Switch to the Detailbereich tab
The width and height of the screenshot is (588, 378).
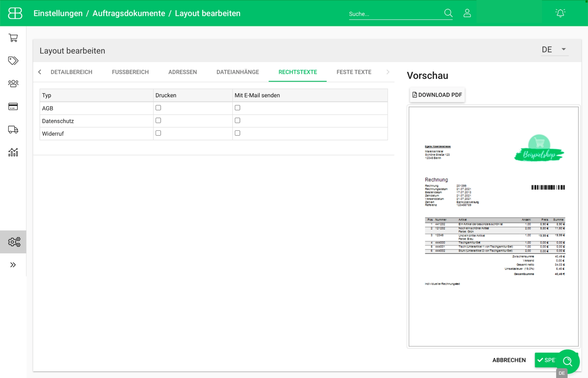click(71, 72)
